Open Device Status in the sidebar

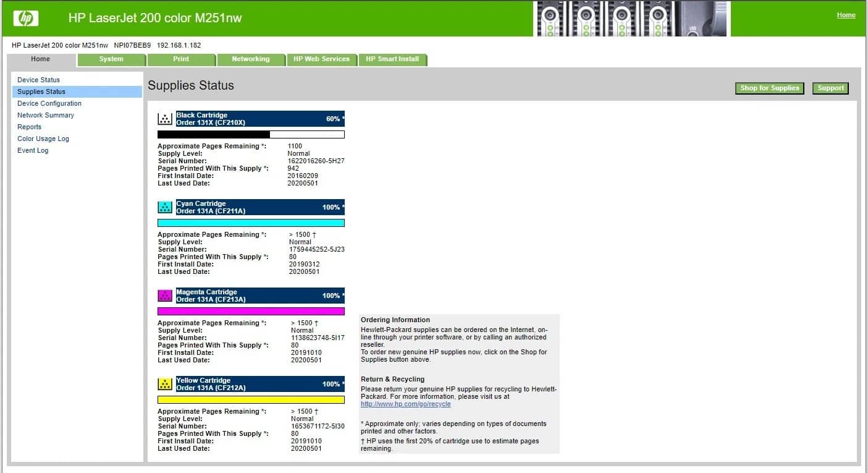[x=39, y=80]
